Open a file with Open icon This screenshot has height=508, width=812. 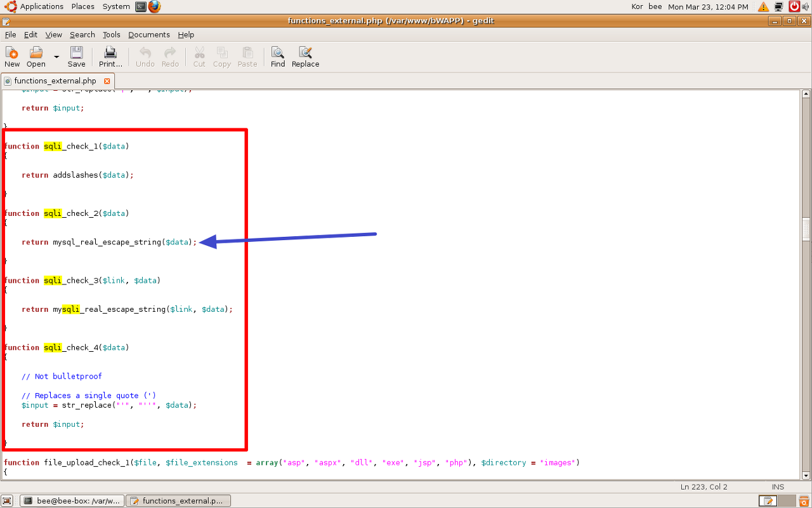pyautogui.click(x=36, y=57)
